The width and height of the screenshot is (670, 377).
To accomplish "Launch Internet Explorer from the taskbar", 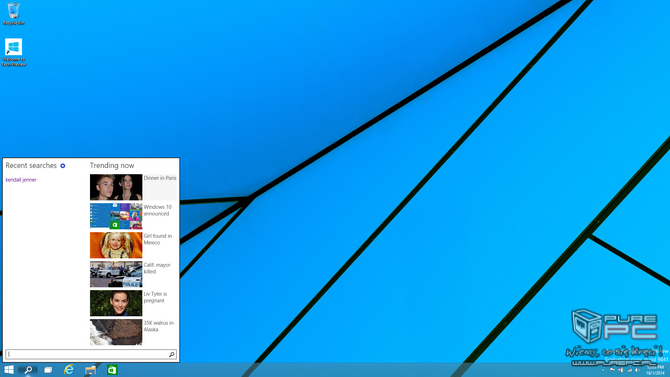I will 69,370.
